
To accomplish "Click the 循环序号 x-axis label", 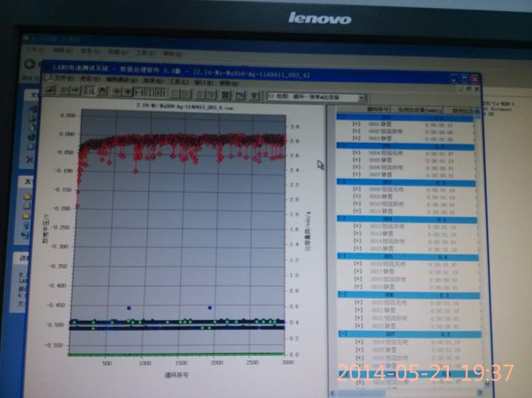I will (177, 375).
